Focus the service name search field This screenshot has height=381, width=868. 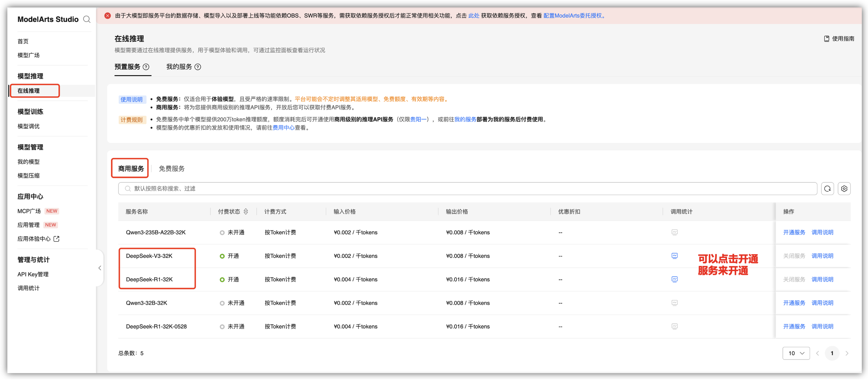coord(467,189)
